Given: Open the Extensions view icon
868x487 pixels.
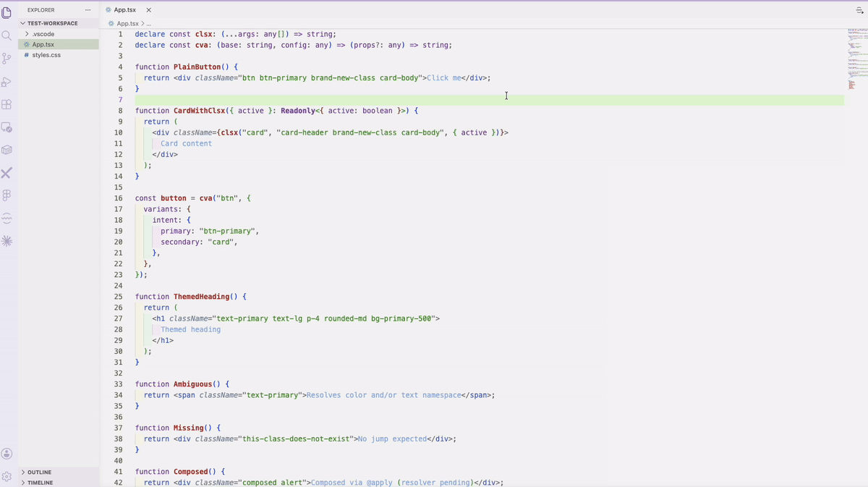Looking at the screenshot, I should pos(7,104).
